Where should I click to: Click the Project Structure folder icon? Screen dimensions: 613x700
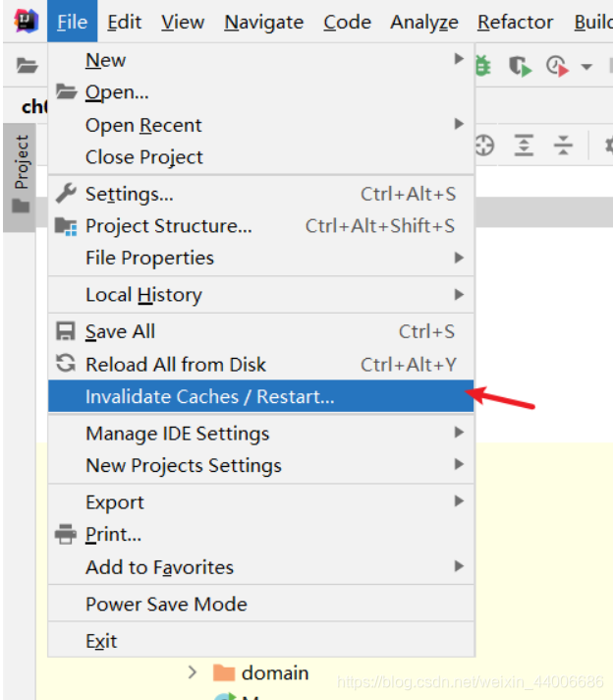(66, 226)
